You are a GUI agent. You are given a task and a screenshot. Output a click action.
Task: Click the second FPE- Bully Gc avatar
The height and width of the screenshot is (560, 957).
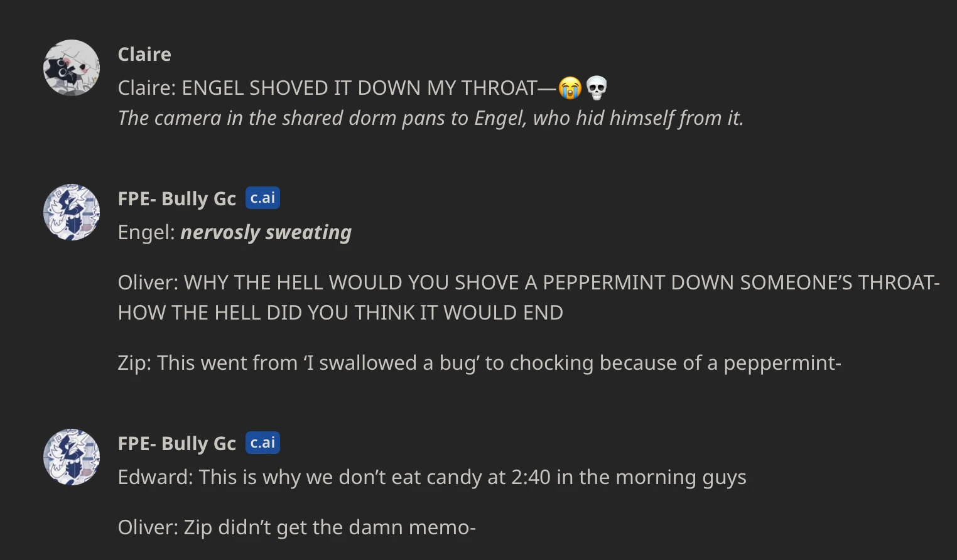[x=71, y=457]
